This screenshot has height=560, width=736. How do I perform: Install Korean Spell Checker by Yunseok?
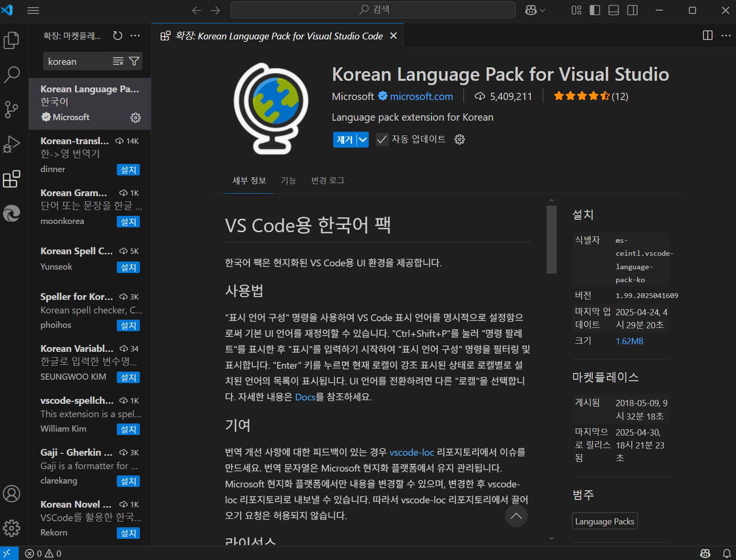point(128,267)
